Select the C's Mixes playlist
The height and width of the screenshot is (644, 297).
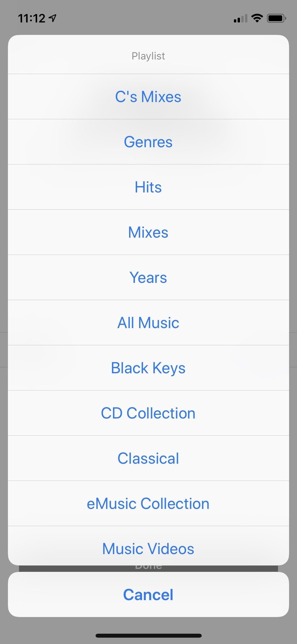[148, 96]
